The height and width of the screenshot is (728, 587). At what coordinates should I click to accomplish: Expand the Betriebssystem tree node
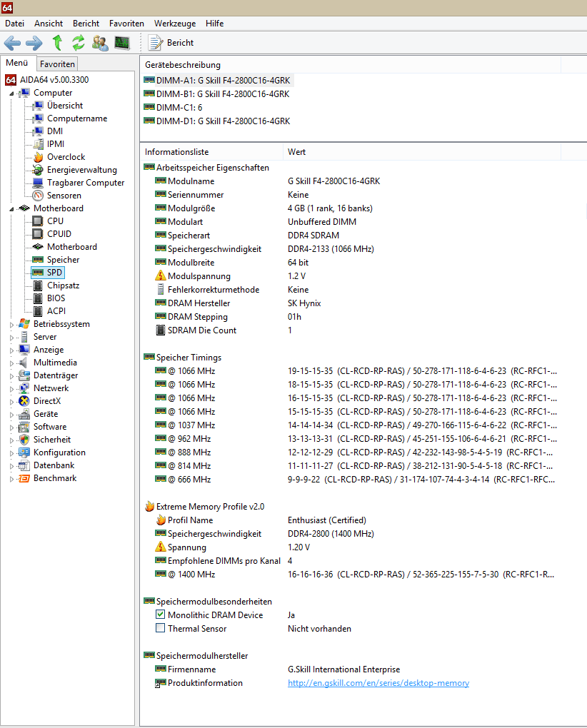click(x=11, y=325)
